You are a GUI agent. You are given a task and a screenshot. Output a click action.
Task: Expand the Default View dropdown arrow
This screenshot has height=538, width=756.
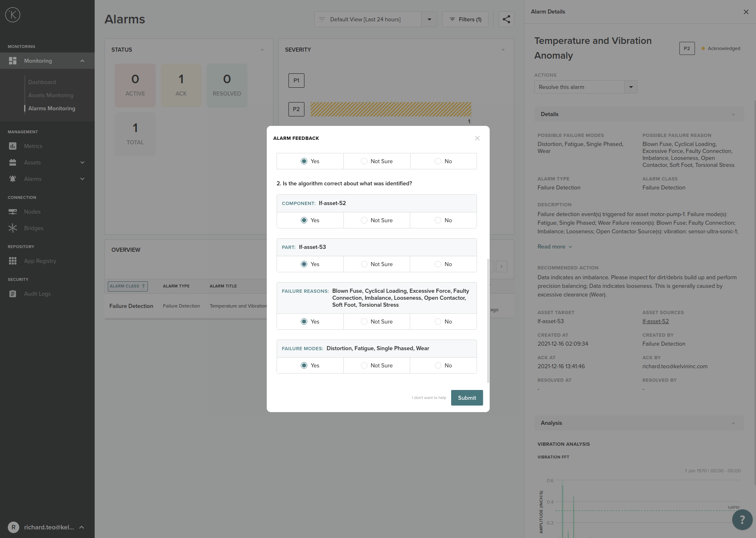[x=429, y=19]
